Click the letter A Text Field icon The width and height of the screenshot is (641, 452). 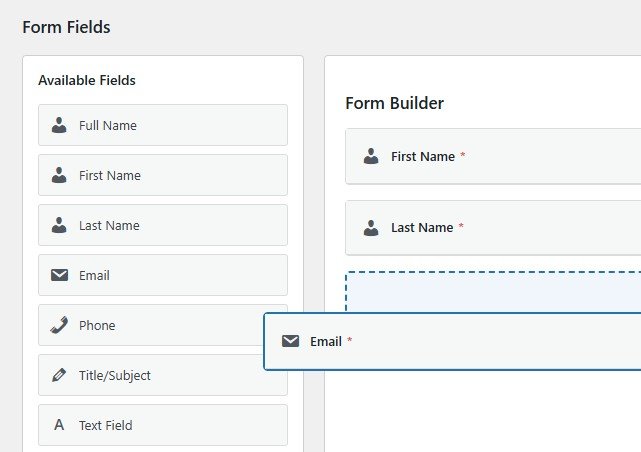pyautogui.click(x=59, y=425)
